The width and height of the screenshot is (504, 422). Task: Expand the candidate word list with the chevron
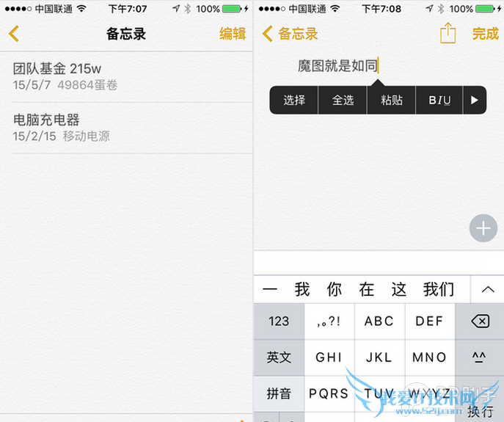click(488, 289)
